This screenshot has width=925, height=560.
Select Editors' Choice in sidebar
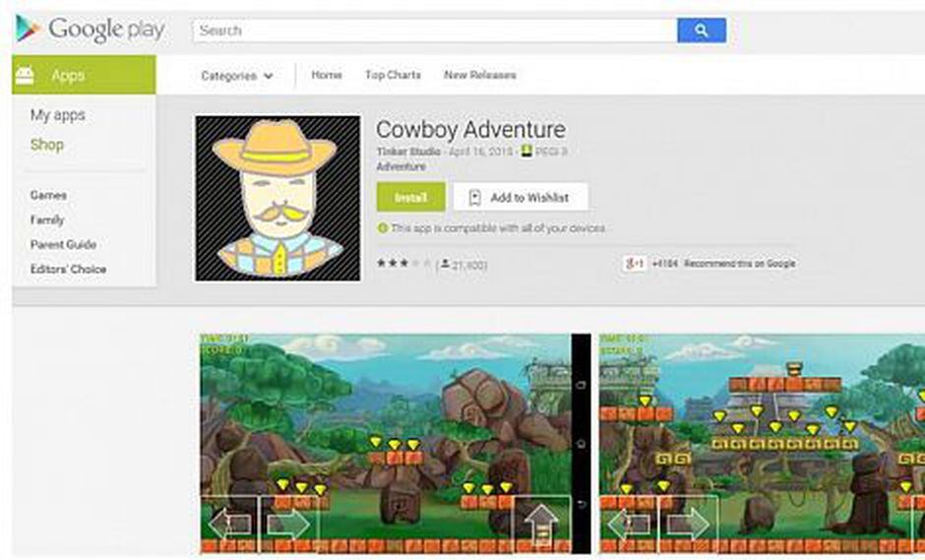69,269
